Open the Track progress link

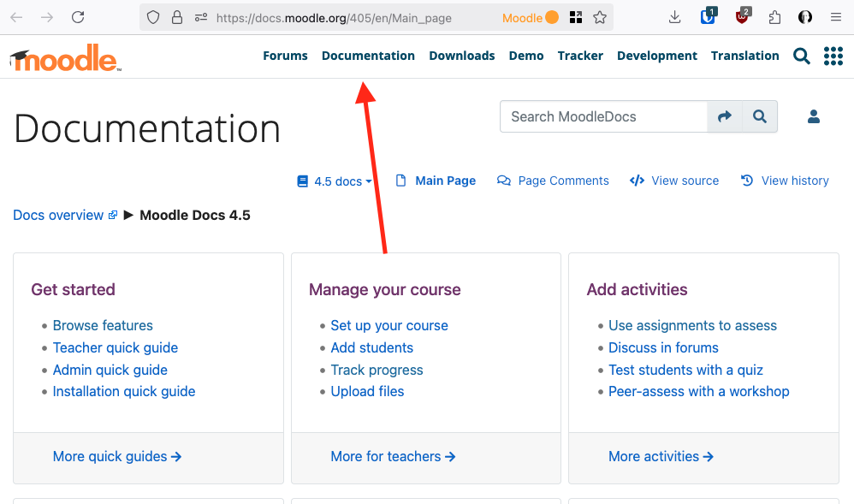coord(377,370)
